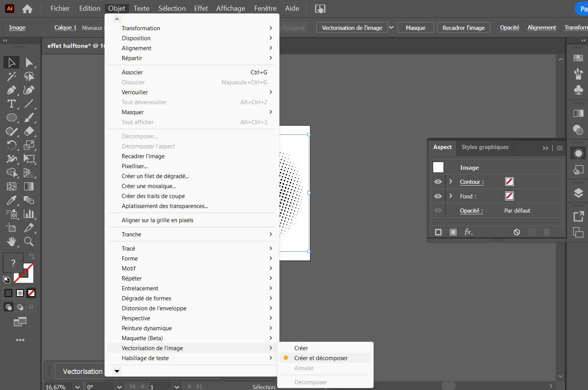
Task: Click the Home icon
Action: [x=27, y=8]
